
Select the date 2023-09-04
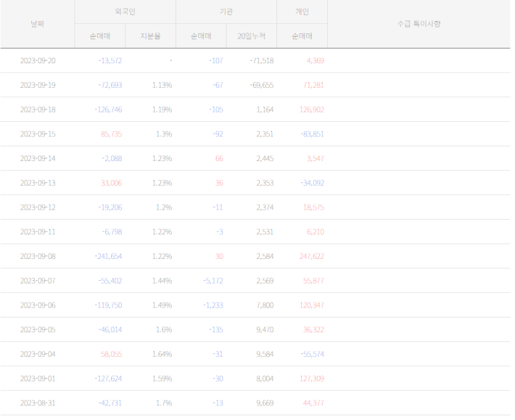pyautogui.click(x=38, y=354)
